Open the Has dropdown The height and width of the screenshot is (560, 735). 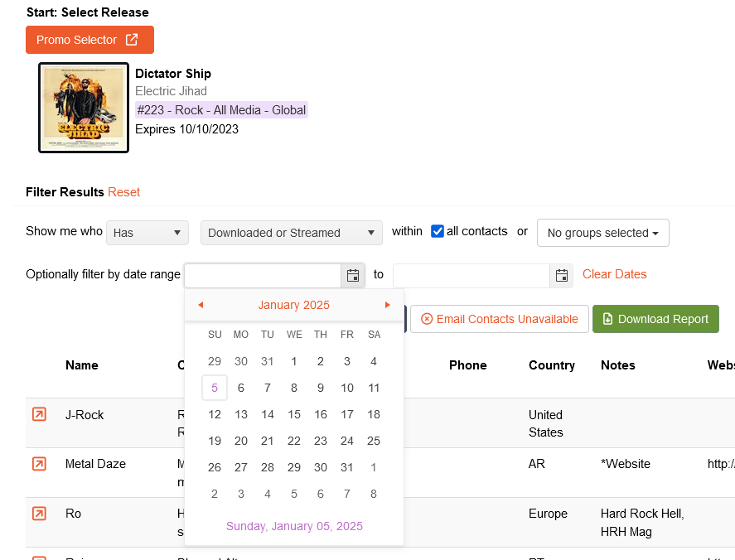147,233
